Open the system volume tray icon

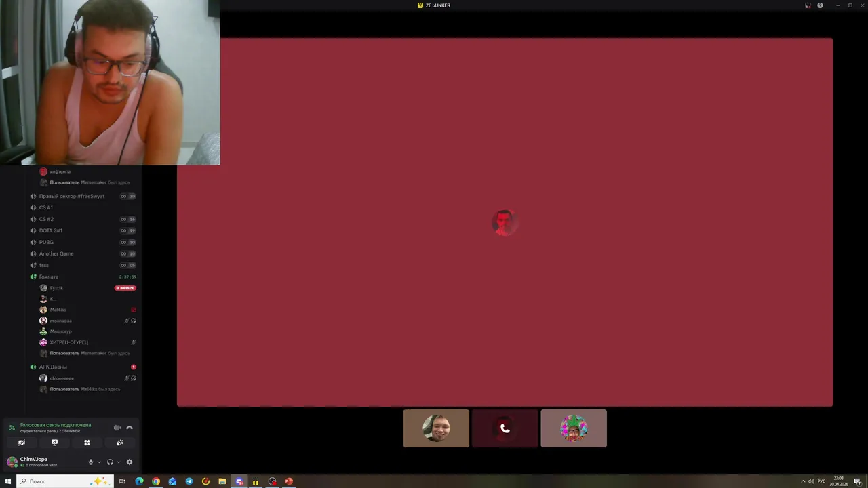pyautogui.click(x=811, y=481)
